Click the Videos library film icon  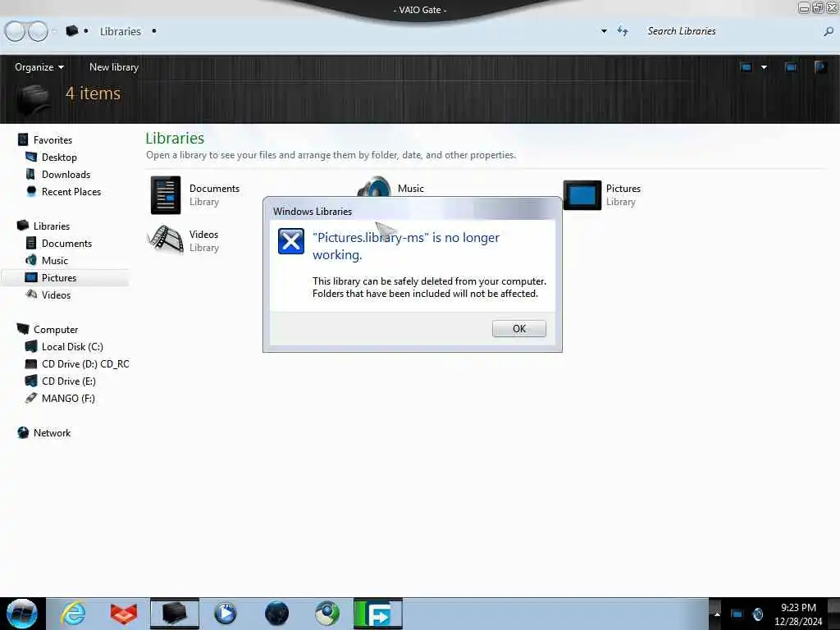[x=165, y=239]
